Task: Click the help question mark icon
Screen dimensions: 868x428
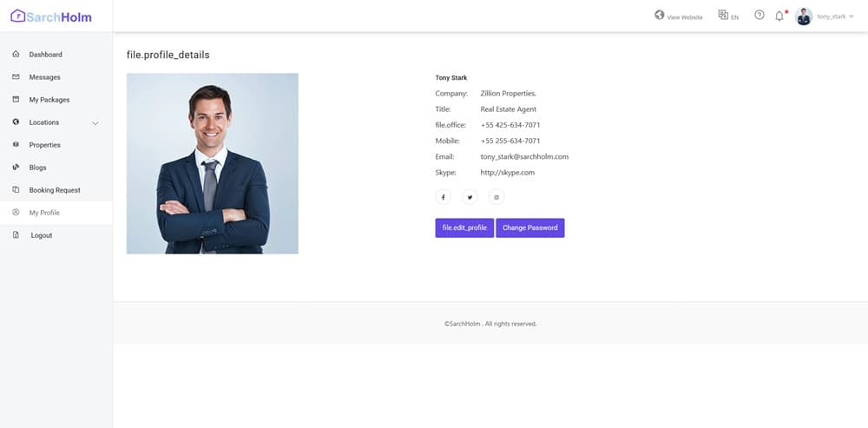Action: [x=759, y=16]
